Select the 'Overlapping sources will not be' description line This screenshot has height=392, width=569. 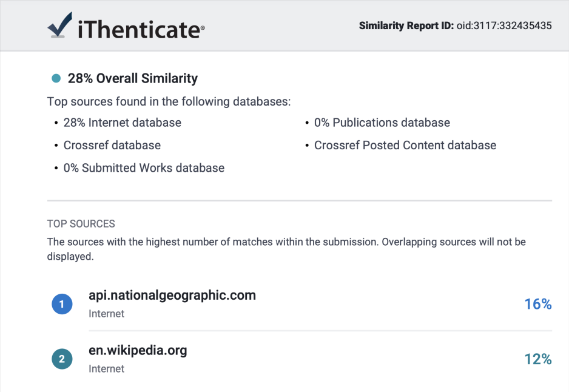click(x=286, y=242)
